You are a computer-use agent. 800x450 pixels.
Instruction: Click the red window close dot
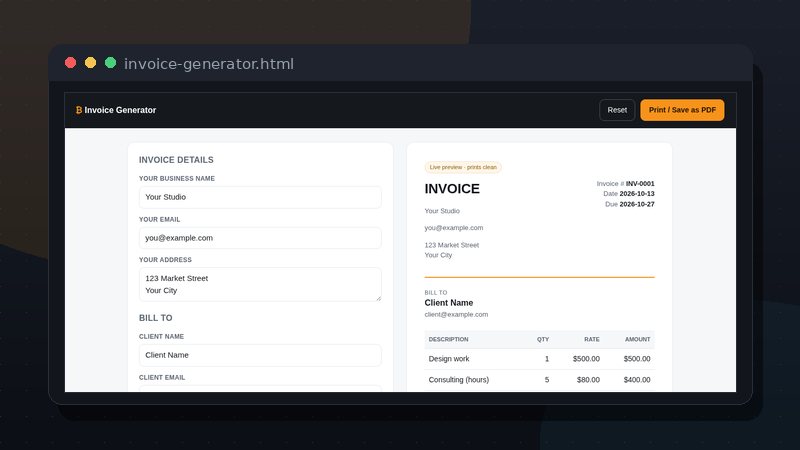[70, 63]
